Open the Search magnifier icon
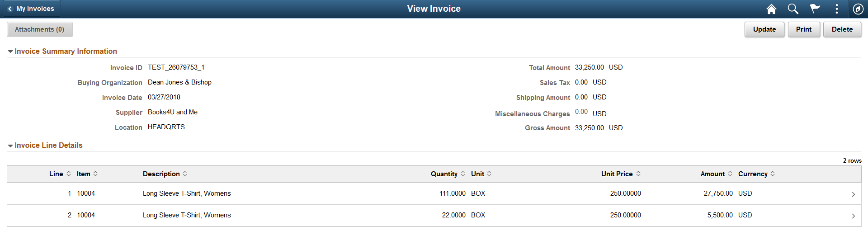This screenshot has width=868, height=240. point(793,9)
